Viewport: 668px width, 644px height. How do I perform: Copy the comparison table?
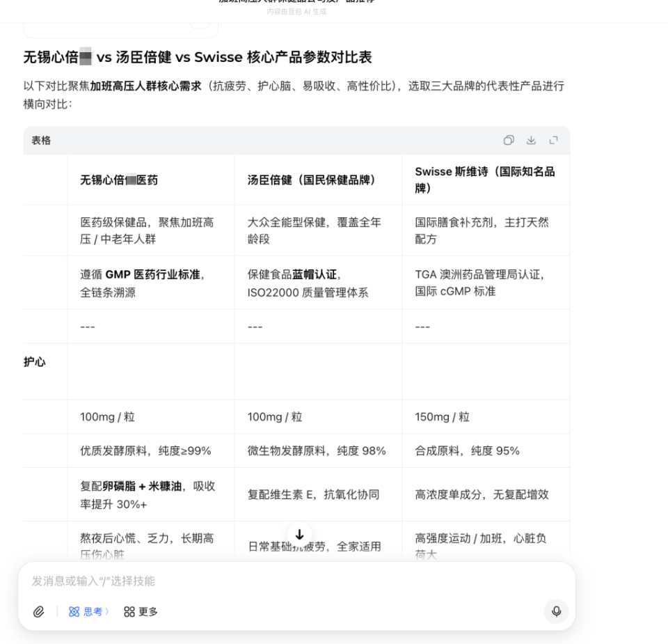[x=508, y=139]
